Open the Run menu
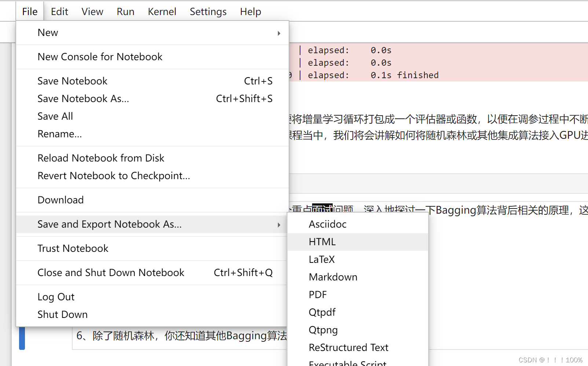Screen dimensions: 588x366 (125, 11)
